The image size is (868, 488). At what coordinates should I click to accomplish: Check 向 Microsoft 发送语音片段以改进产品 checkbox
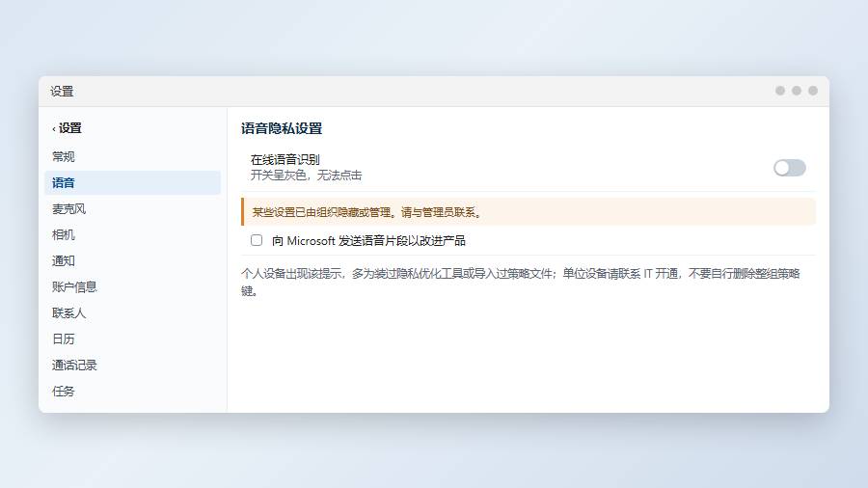(257, 240)
